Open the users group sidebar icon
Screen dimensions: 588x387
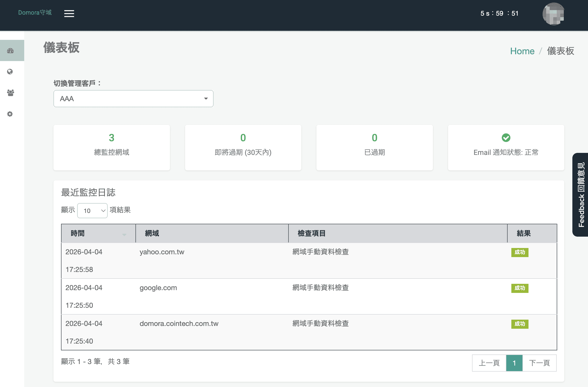click(x=10, y=93)
